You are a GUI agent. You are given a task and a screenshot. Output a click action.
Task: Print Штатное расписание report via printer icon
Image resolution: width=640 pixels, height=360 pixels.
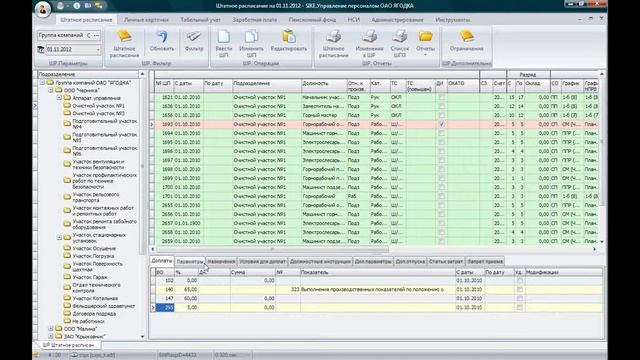coord(333,36)
